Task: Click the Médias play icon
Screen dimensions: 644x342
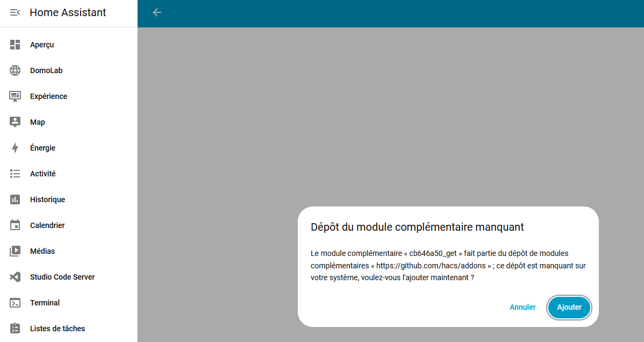Action: tap(15, 251)
